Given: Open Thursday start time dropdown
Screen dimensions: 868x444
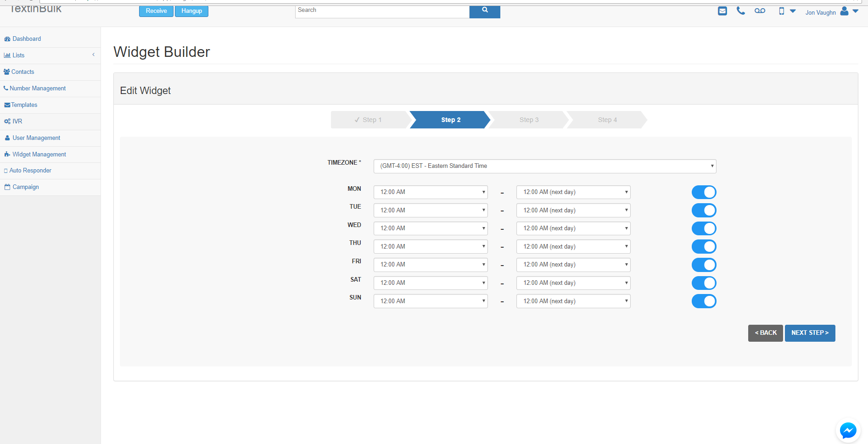Looking at the screenshot, I should coord(431,247).
